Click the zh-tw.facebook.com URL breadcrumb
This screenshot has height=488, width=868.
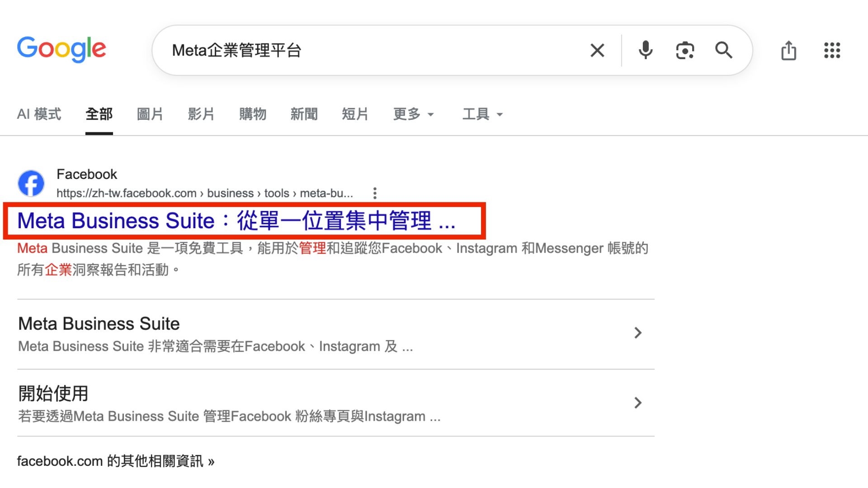pos(205,193)
